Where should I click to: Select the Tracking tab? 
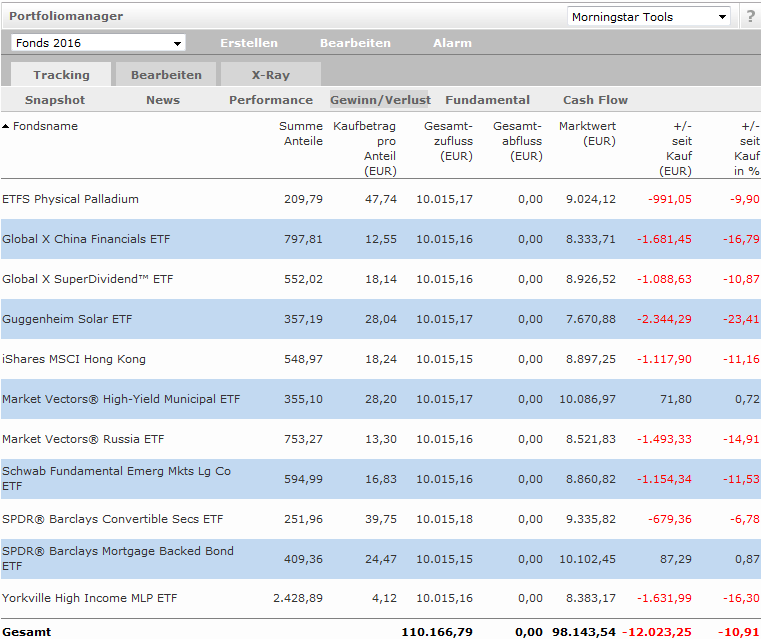pyautogui.click(x=61, y=75)
